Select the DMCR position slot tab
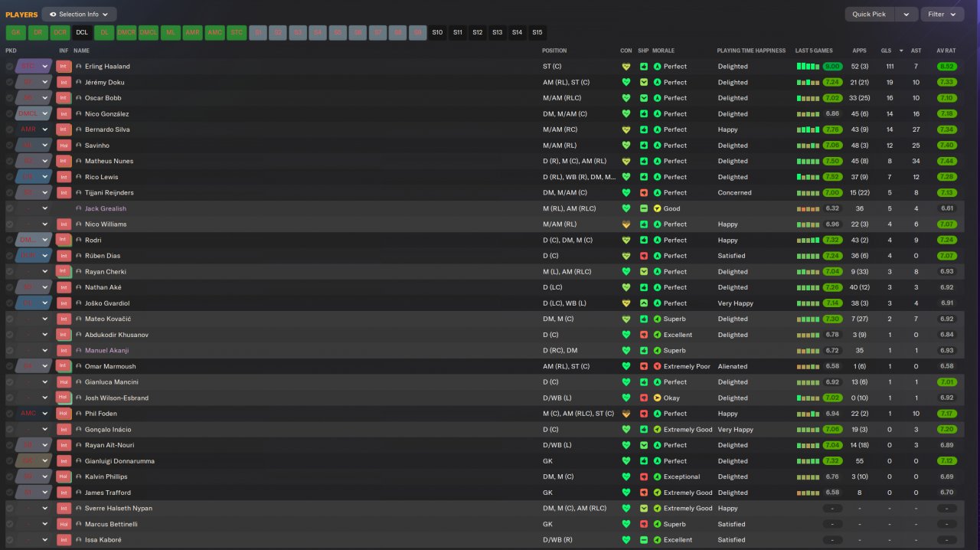The image size is (980, 550). pyautogui.click(x=126, y=33)
